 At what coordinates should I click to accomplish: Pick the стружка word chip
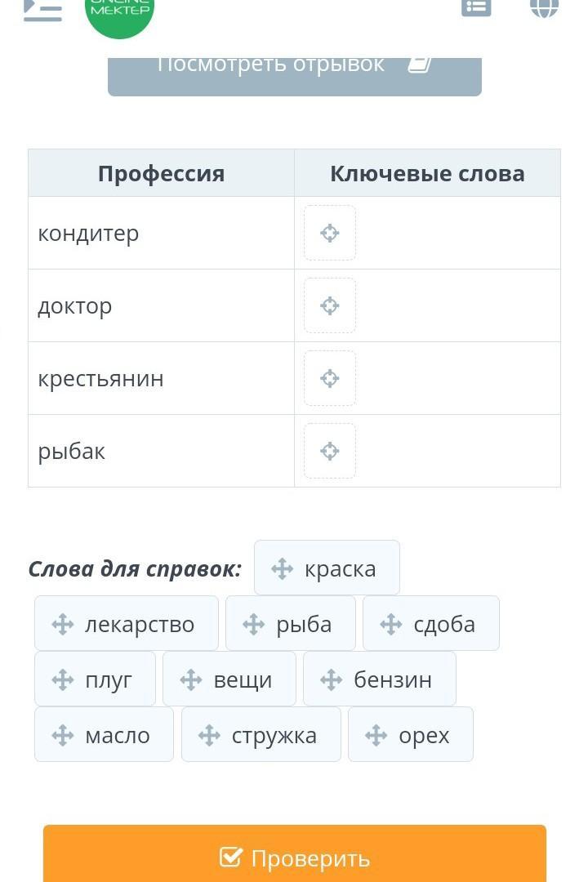pos(261,735)
